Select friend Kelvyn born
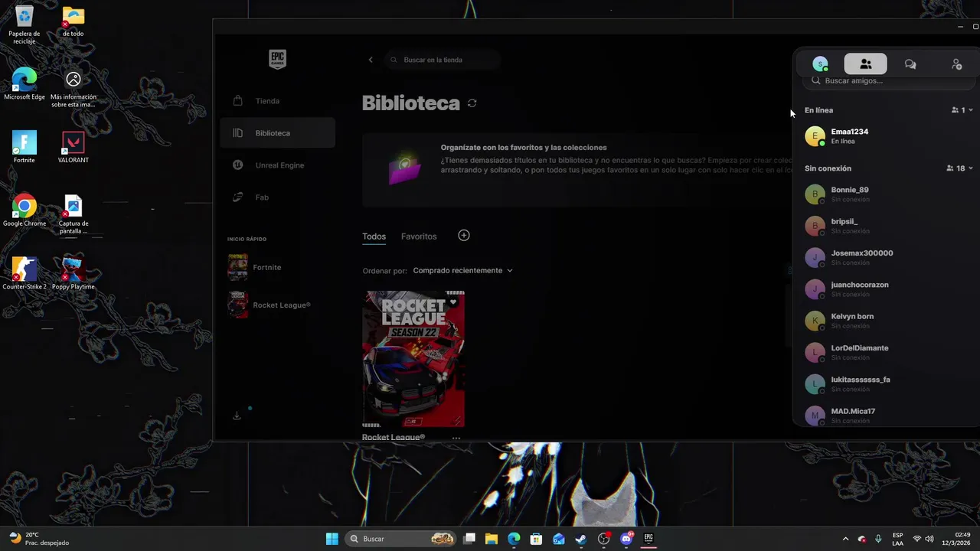 tap(887, 321)
